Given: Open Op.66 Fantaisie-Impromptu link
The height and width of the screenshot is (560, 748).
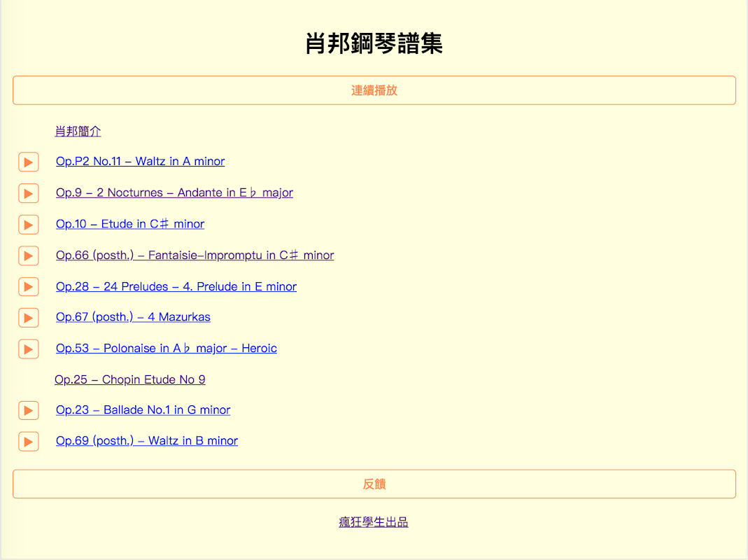Looking at the screenshot, I should (x=195, y=255).
